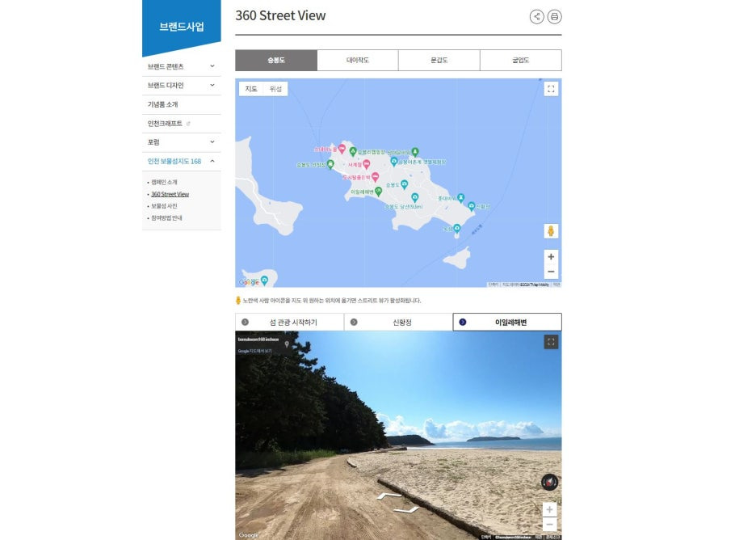
Task: Switch map to 지도 map view
Action: 251,89
